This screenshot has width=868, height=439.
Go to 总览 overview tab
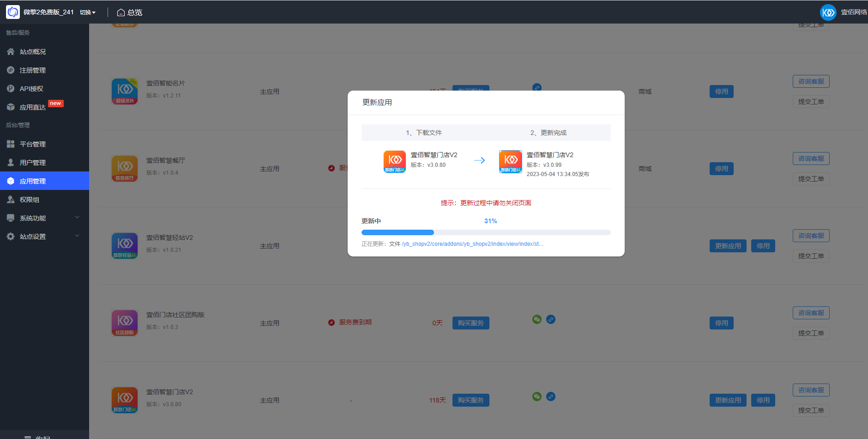(x=130, y=12)
